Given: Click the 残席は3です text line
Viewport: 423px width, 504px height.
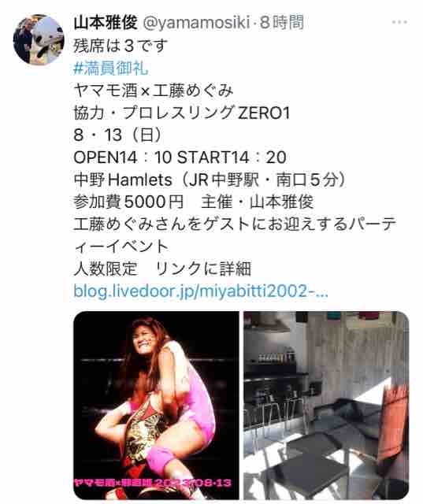Looking at the screenshot, I should click(x=121, y=46).
